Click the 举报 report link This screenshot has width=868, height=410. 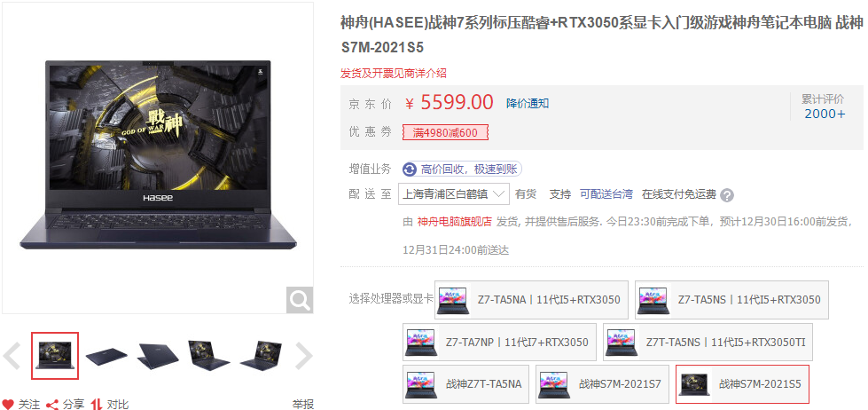point(303,404)
